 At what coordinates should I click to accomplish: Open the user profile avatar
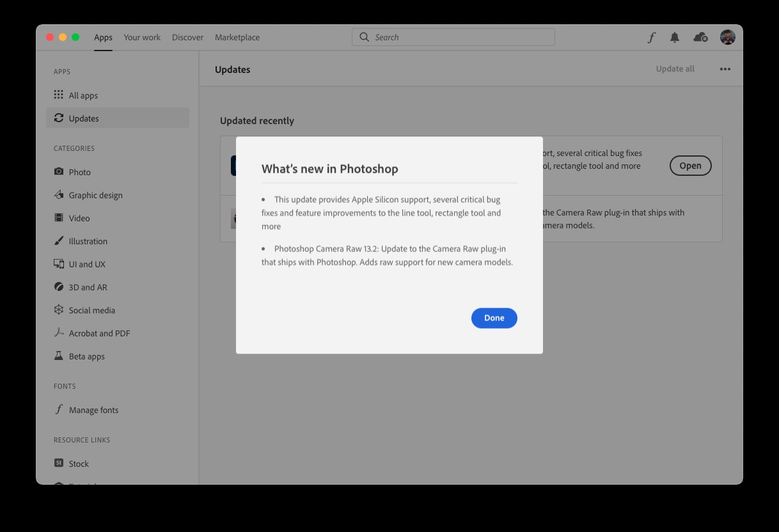pos(727,38)
